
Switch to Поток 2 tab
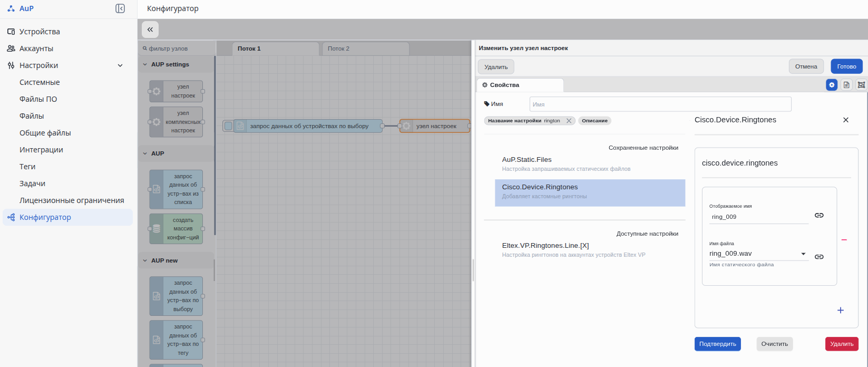coord(366,49)
